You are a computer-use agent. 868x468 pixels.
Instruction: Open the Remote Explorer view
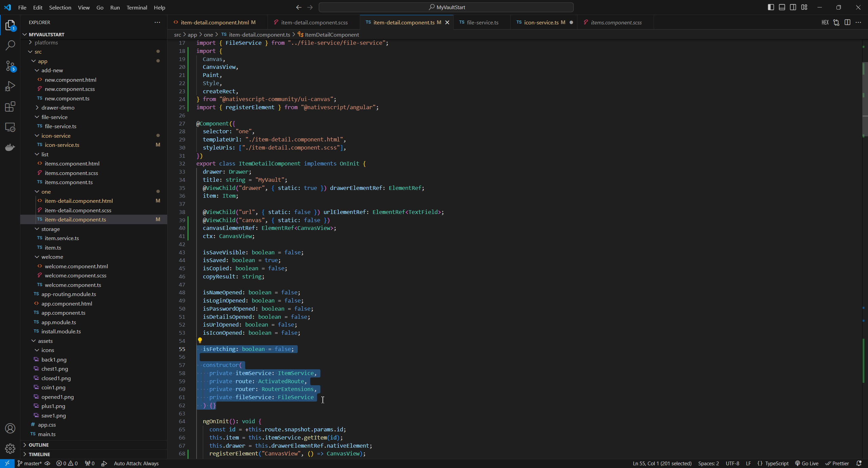click(10, 127)
